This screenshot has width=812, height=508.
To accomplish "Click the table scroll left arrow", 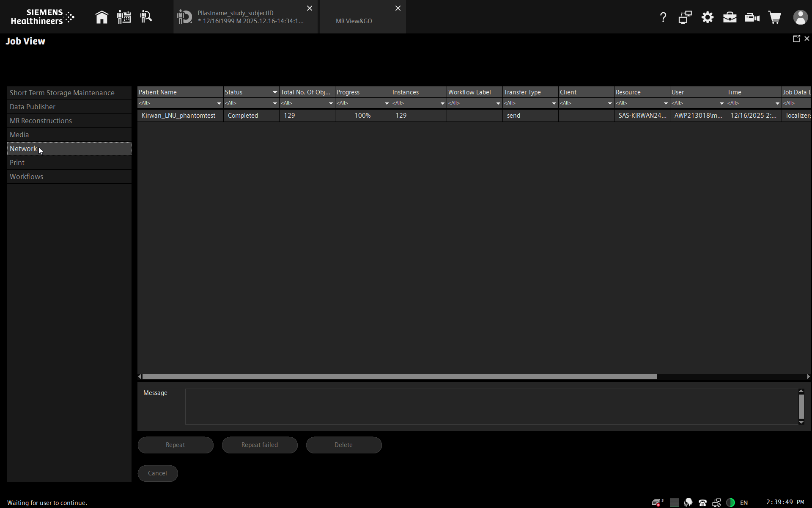I will click(x=140, y=377).
